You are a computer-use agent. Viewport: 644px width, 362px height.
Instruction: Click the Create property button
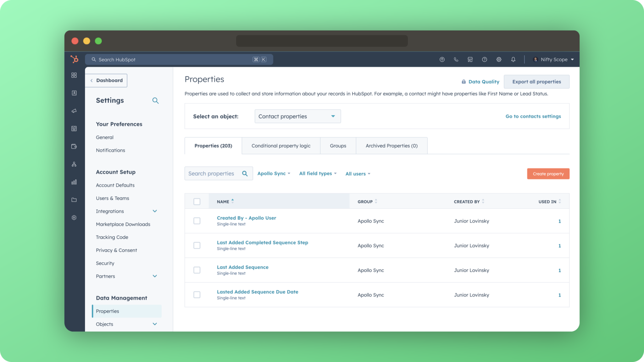coord(548,174)
